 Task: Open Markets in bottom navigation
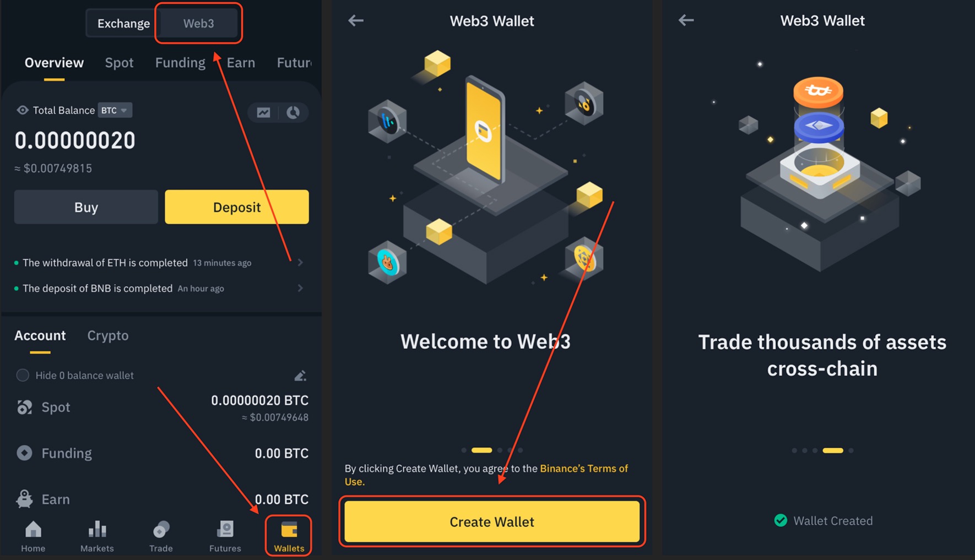pyautogui.click(x=97, y=536)
